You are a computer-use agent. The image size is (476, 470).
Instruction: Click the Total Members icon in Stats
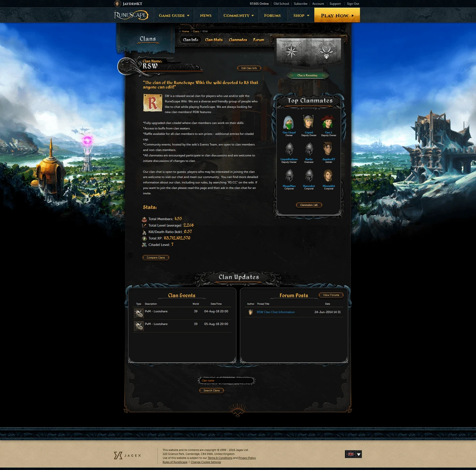coord(144,219)
